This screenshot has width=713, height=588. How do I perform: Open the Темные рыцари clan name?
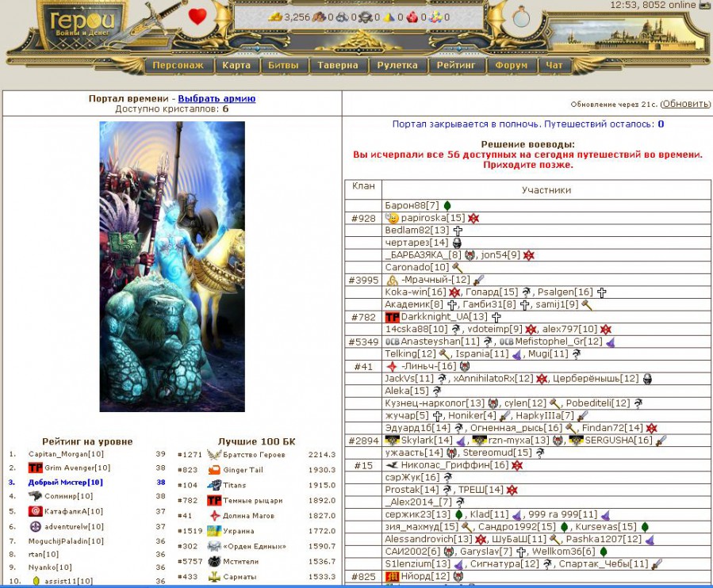tap(253, 501)
